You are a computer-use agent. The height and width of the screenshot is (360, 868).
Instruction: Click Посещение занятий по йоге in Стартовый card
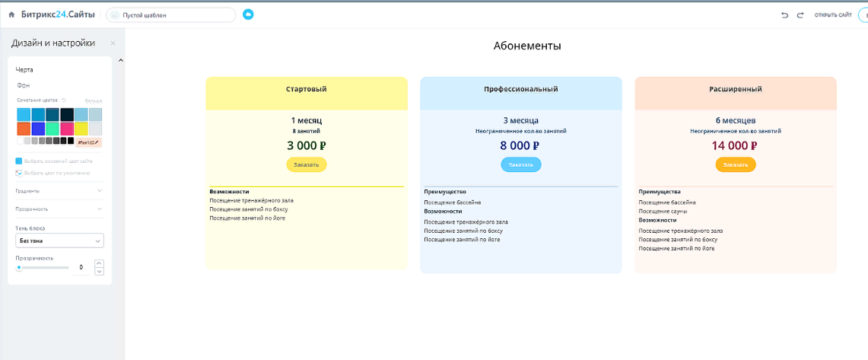pos(247,218)
